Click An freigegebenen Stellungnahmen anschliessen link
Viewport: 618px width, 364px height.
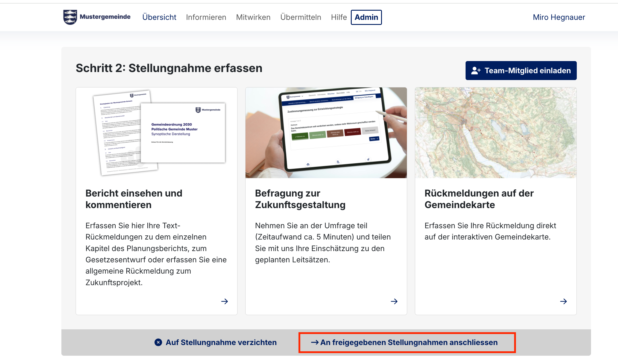(409, 342)
